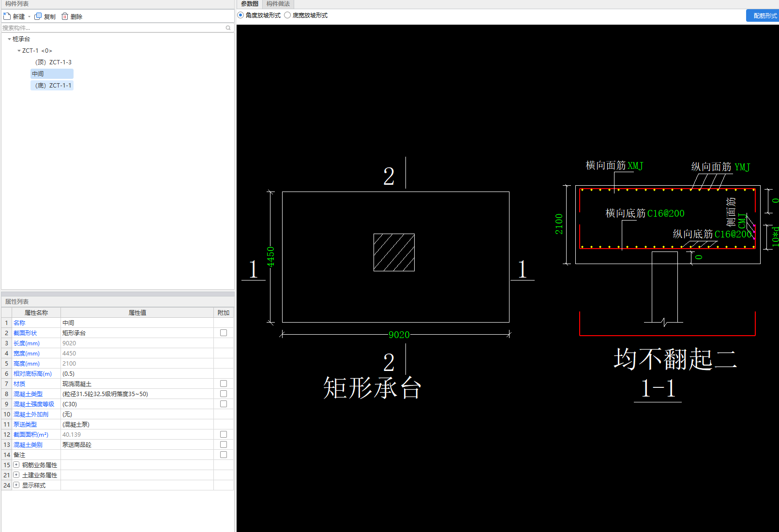Image resolution: width=779 pixels, height=532 pixels.
Task: Expand the 钢筋业务属性 group
Action: coord(16,465)
